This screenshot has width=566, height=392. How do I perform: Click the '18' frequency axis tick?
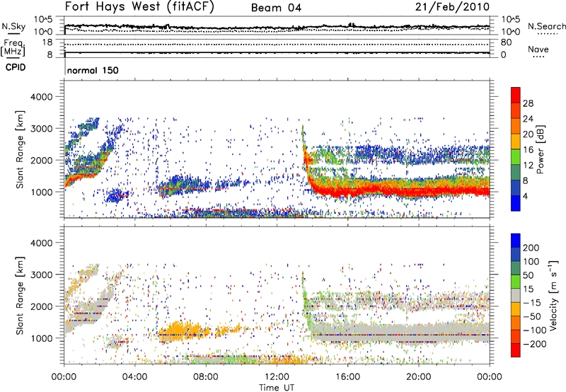point(47,42)
